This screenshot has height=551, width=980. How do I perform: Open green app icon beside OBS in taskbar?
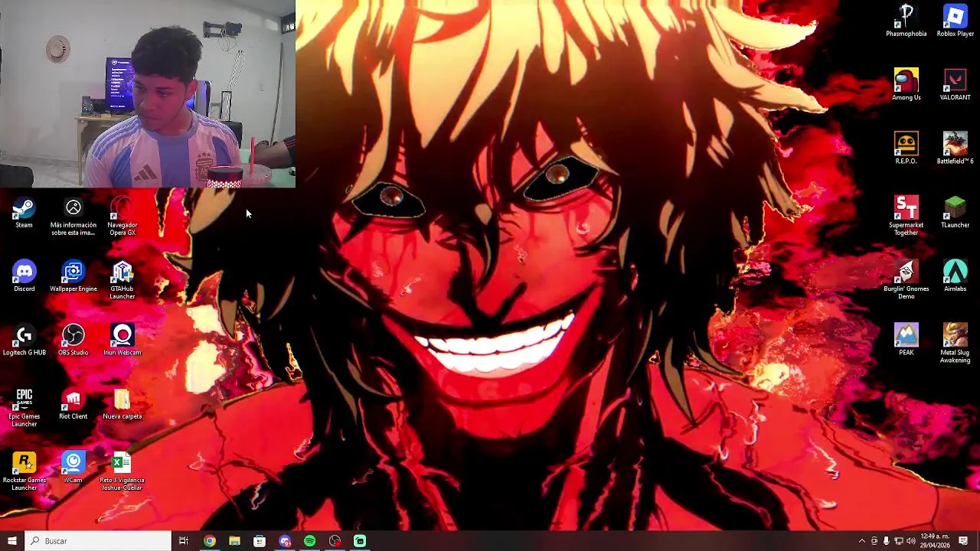pos(360,541)
